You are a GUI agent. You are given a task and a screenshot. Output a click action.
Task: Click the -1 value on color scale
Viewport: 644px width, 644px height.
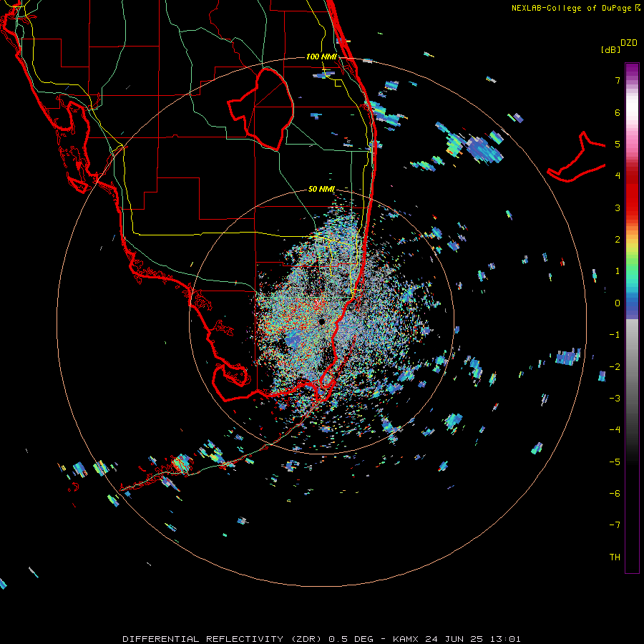pyautogui.click(x=615, y=335)
